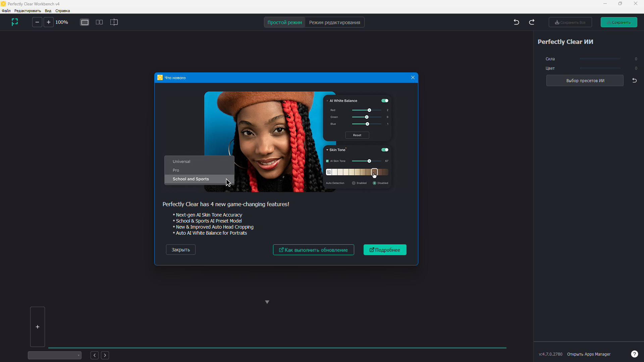644x362 pixels.
Task: Click the undo arrow icon
Action: pos(516,22)
